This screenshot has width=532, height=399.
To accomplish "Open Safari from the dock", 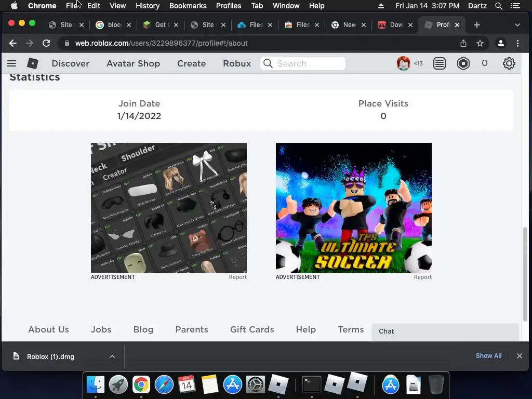I will [164, 384].
